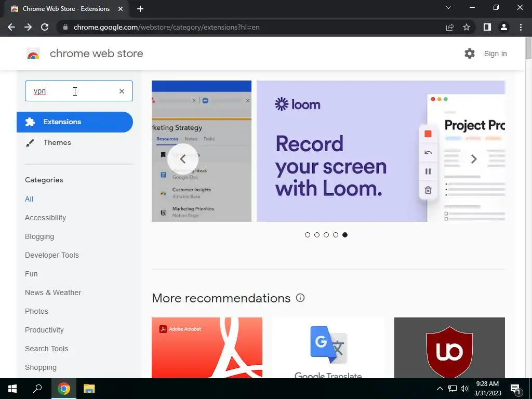Open the Windows Start menu
The height and width of the screenshot is (399, 532).
[x=12, y=389]
